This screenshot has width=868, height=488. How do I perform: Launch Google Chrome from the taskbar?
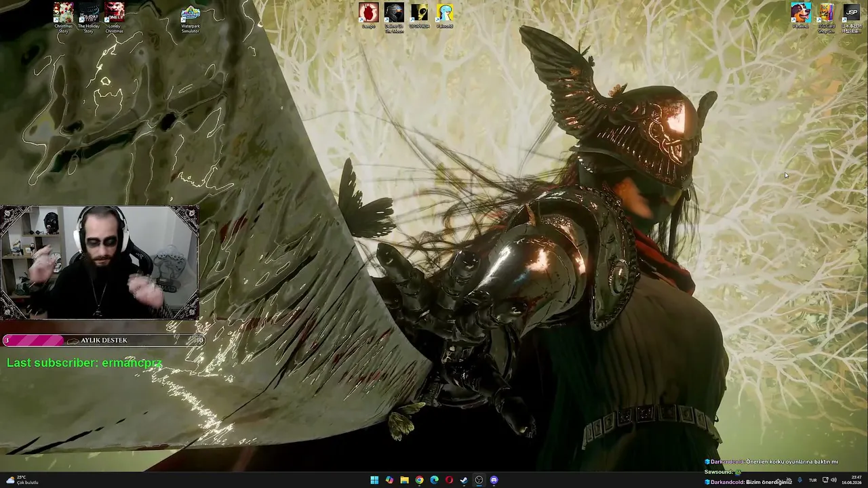point(419,480)
